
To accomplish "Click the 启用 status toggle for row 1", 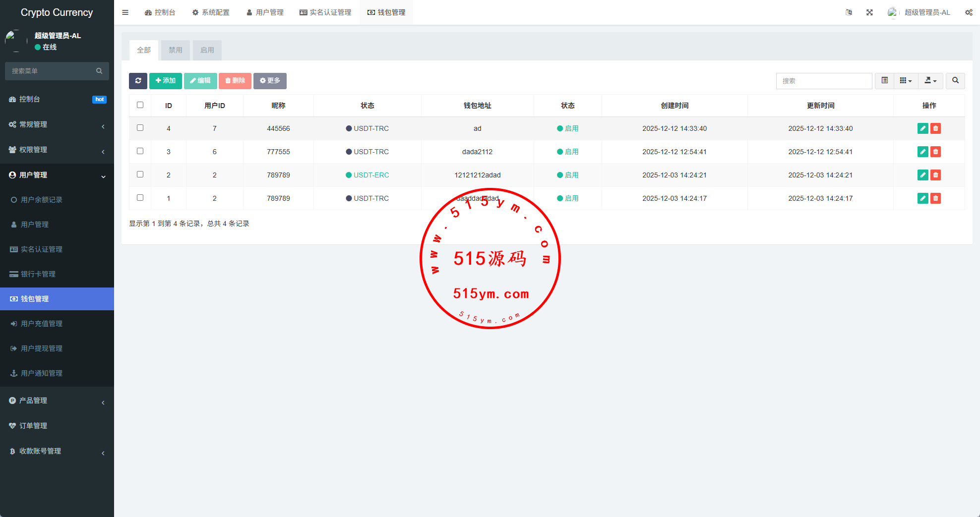I will point(567,198).
